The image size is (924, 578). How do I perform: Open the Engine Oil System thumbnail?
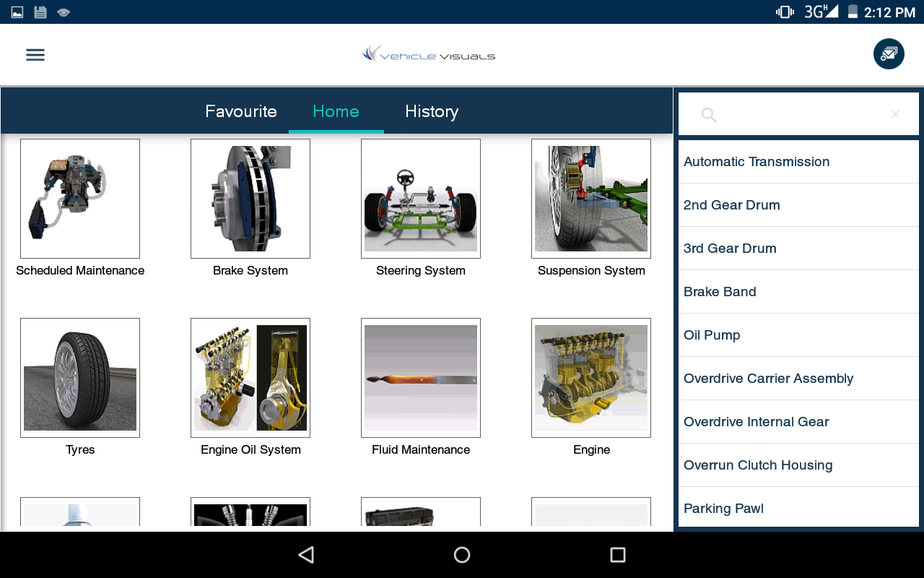click(x=250, y=378)
